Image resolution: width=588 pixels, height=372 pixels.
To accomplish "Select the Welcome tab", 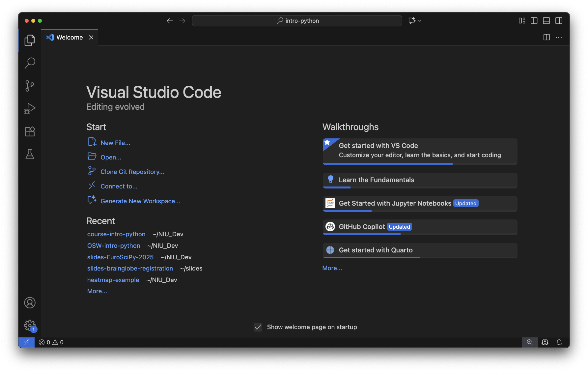I will (x=70, y=38).
